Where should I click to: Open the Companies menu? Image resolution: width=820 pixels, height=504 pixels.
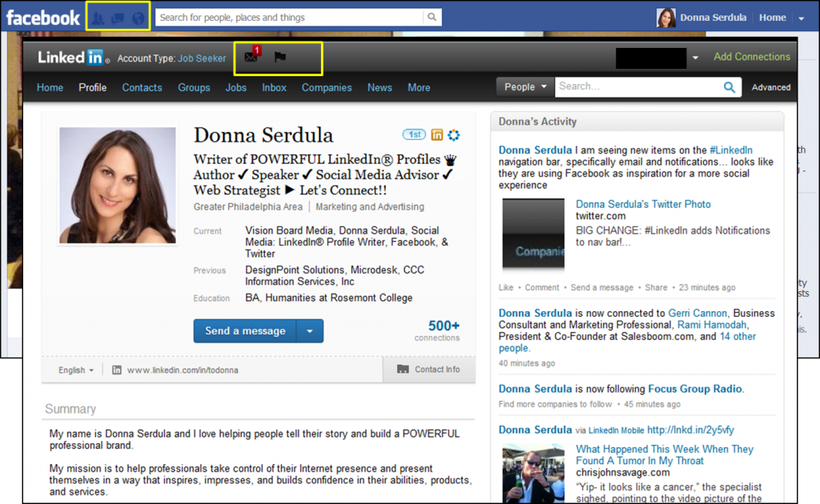[327, 87]
